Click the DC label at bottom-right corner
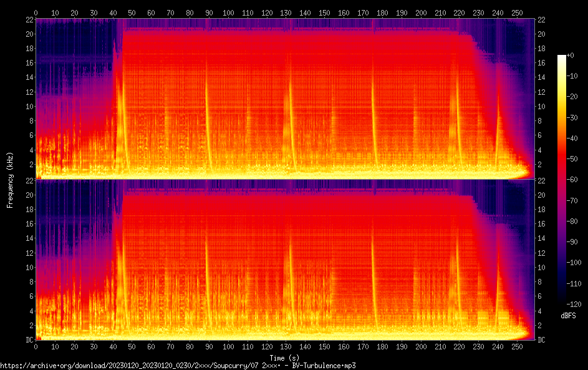This screenshot has height=370, width=588. 542,340
